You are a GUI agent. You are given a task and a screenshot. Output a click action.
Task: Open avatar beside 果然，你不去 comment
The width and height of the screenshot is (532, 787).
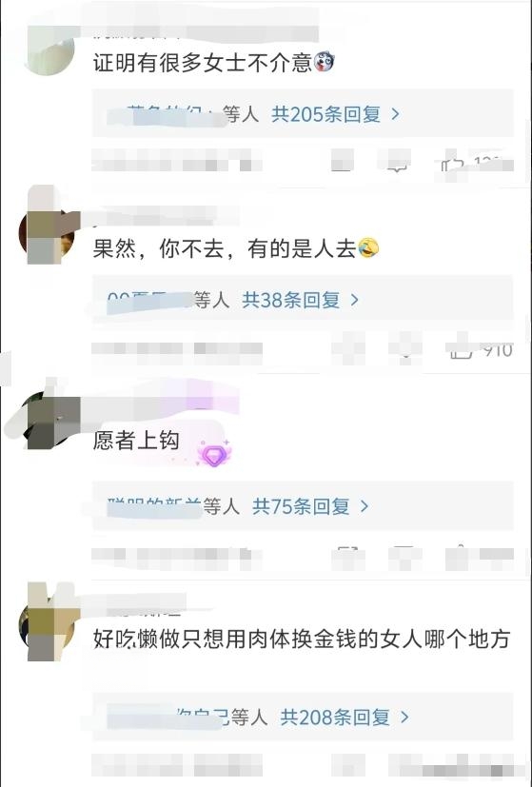coord(47,235)
